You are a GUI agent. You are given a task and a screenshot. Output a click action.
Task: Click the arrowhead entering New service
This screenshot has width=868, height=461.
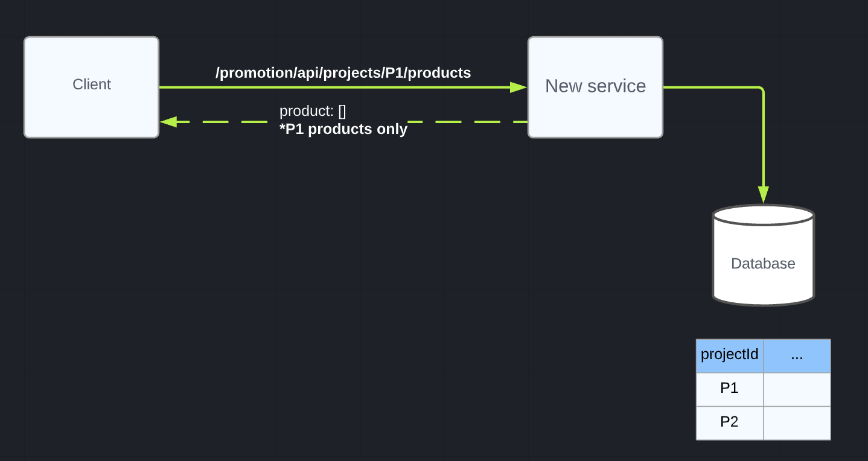tap(519, 87)
